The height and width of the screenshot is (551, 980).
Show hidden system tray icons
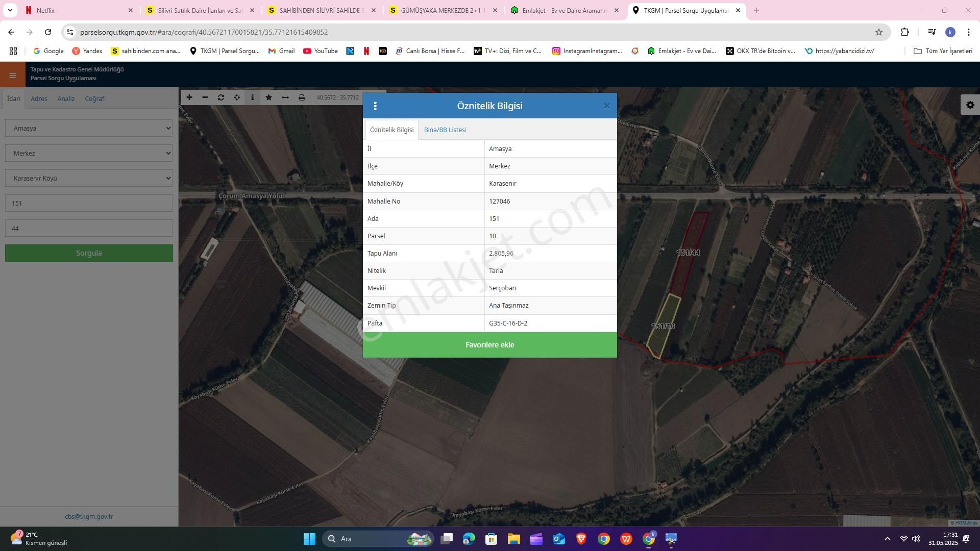coord(887,539)
